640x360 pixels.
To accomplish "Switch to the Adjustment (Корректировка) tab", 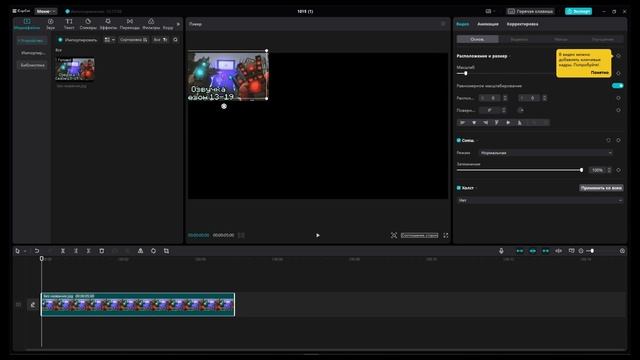I will pos(522,24).
